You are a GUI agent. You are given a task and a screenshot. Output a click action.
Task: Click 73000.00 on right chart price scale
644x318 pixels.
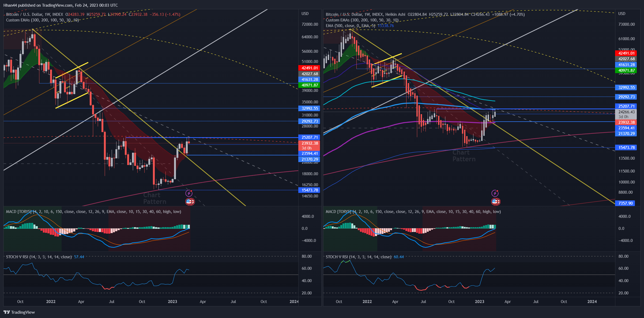(627, 24)
